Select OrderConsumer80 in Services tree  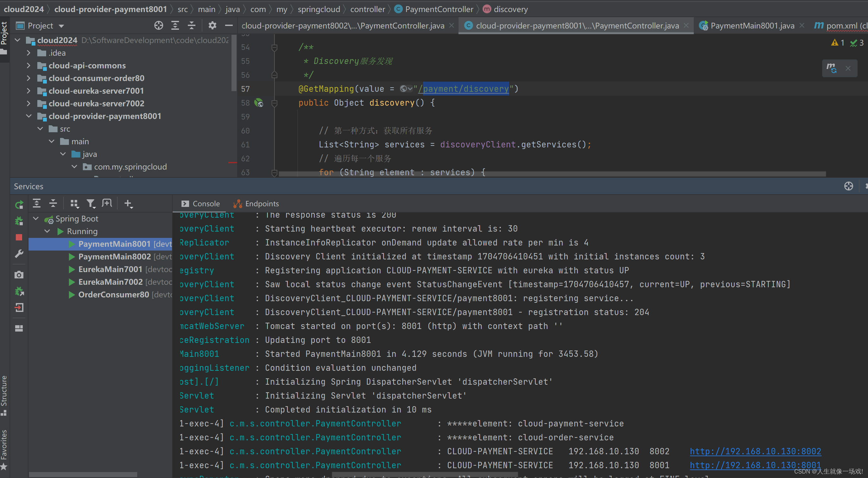pos(100,295)
